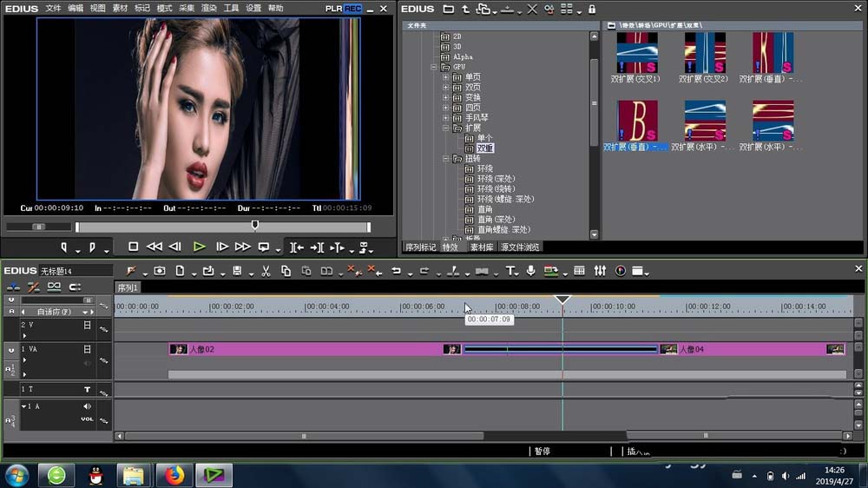Open the 渲染 menu

208,9
